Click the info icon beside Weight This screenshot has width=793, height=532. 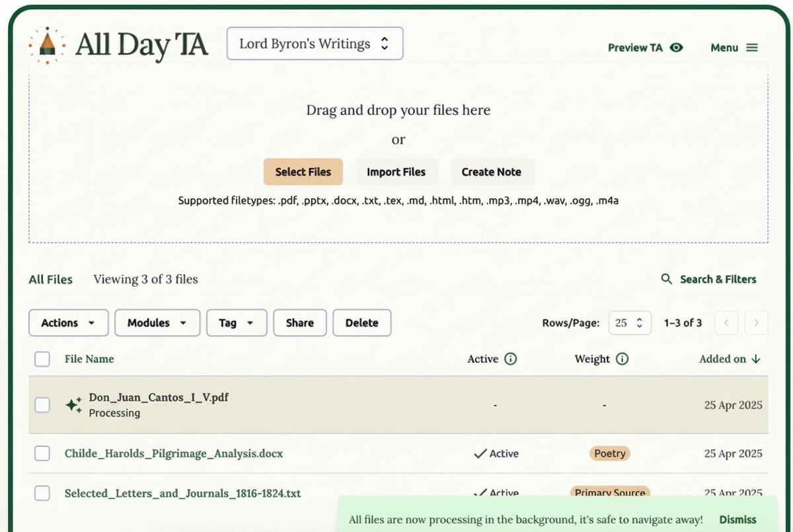pos(622,359)
